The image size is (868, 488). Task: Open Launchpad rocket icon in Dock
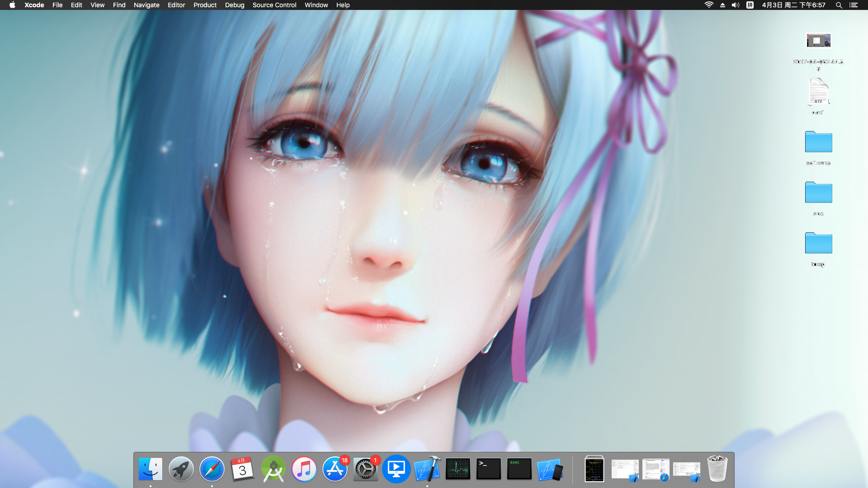coord(181,469)
